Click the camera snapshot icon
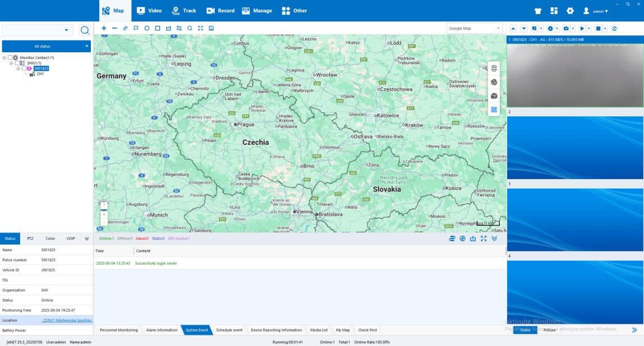 [567, 29]
